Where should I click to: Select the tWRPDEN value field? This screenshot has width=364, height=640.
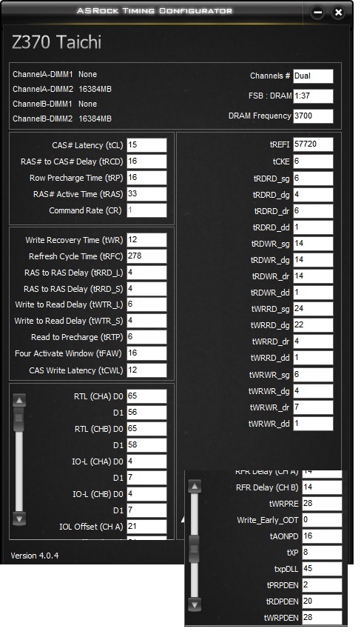pyautogui.click(x=322, y=618)
